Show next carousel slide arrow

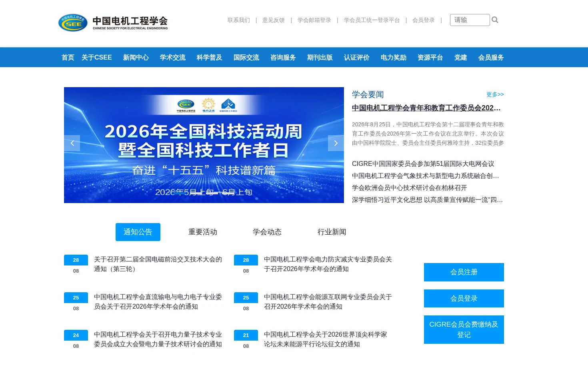tap(336, 143)
